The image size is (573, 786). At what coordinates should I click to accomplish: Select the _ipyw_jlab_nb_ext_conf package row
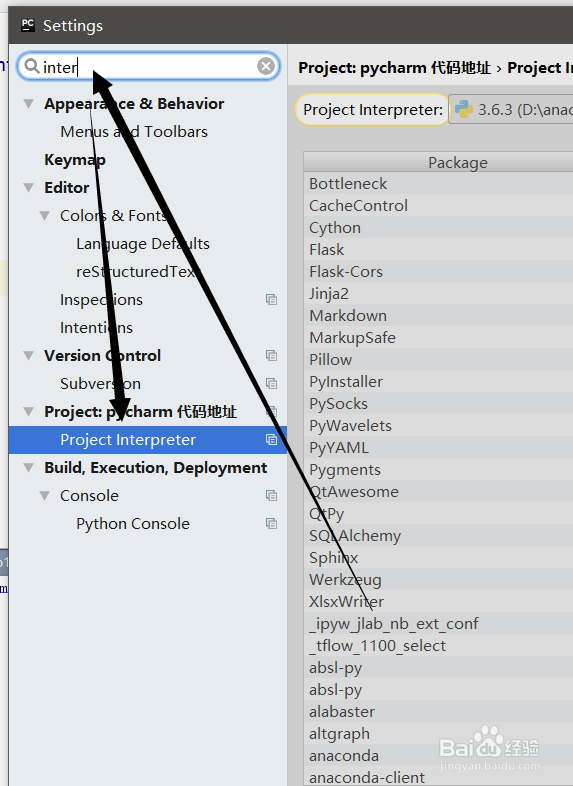(438, 624)
